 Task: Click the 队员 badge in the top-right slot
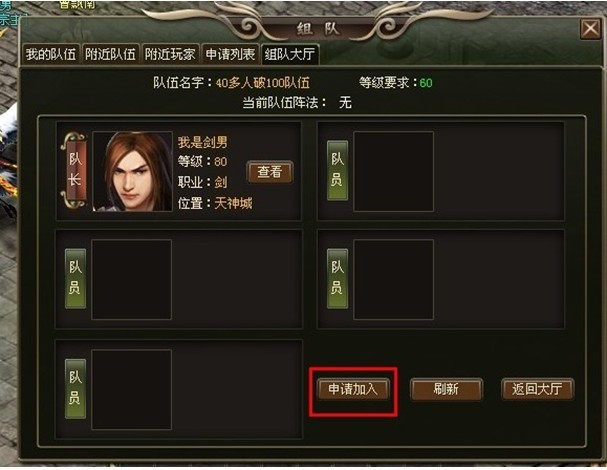pos(337,170)
